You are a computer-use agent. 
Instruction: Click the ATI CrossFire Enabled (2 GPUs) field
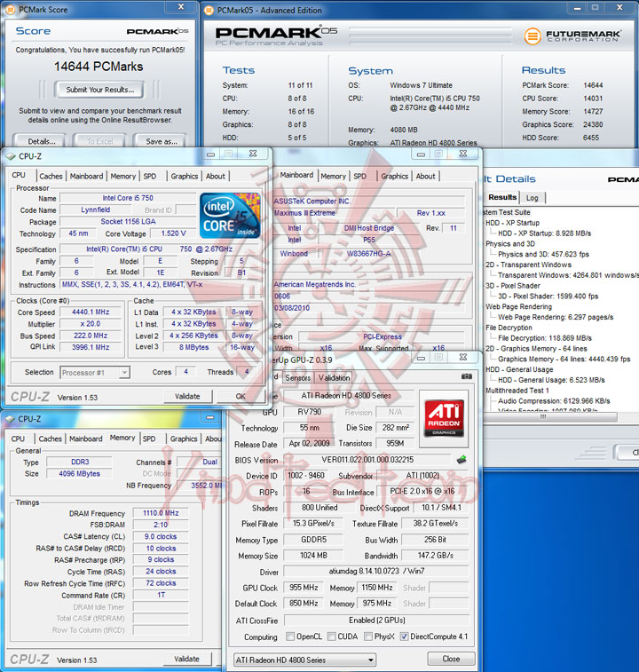[x=376, y=621]
